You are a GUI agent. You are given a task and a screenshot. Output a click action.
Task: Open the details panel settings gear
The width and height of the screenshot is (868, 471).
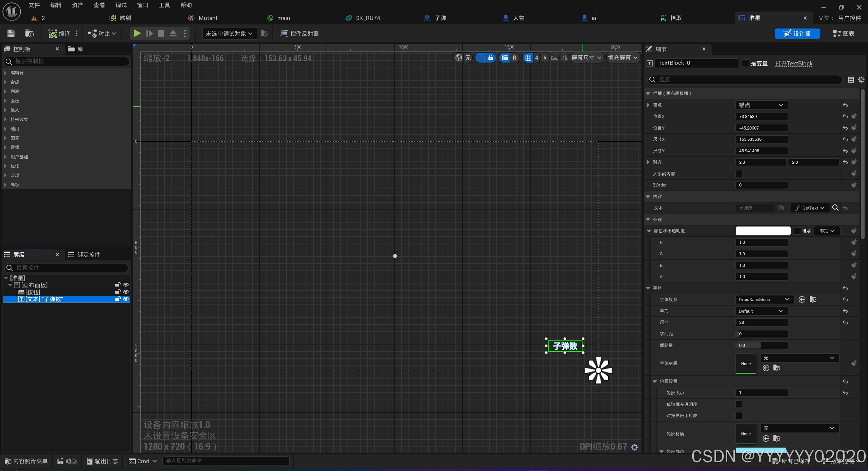coord(861,80)
